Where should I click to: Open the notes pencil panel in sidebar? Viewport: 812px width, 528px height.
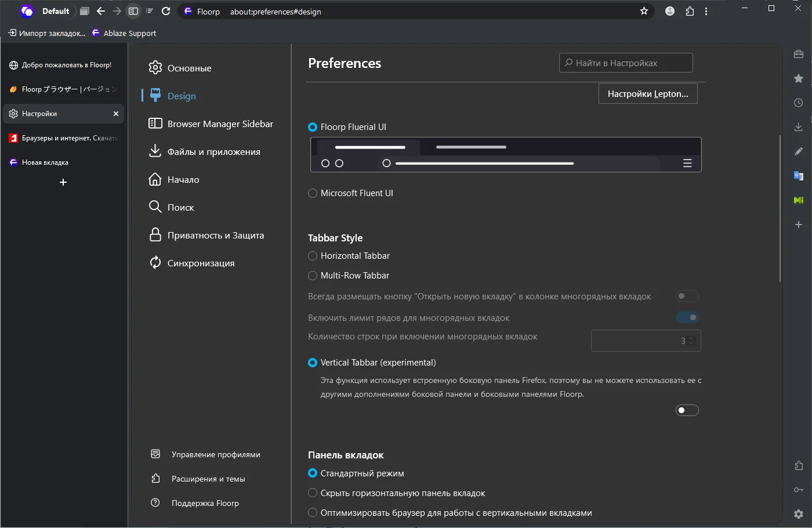pos(799,151)
